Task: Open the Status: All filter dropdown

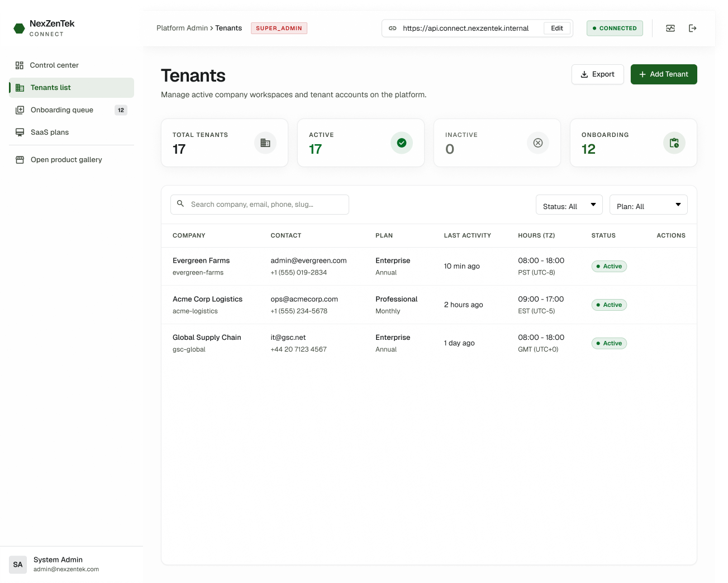Action: [x=569, y=205]
